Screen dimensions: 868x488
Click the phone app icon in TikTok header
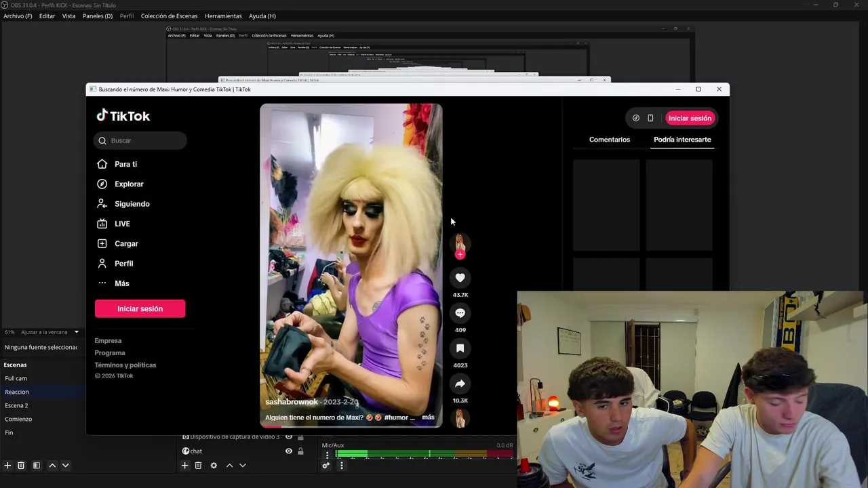(x=650, y=118)
